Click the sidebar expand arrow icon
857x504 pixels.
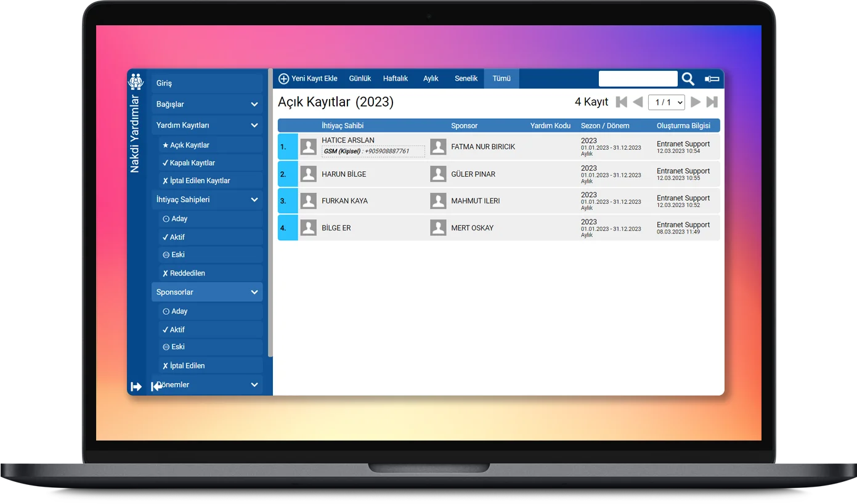[x=136, y=386]
